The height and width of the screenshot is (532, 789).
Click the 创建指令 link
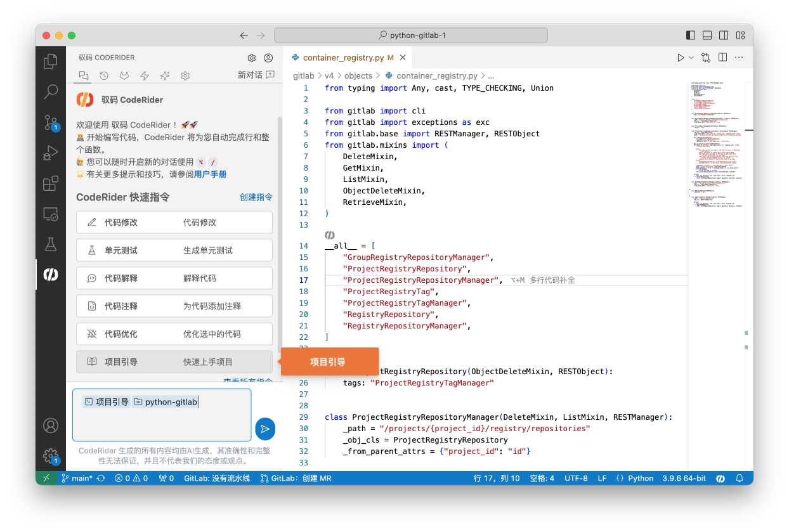point(256,197)
